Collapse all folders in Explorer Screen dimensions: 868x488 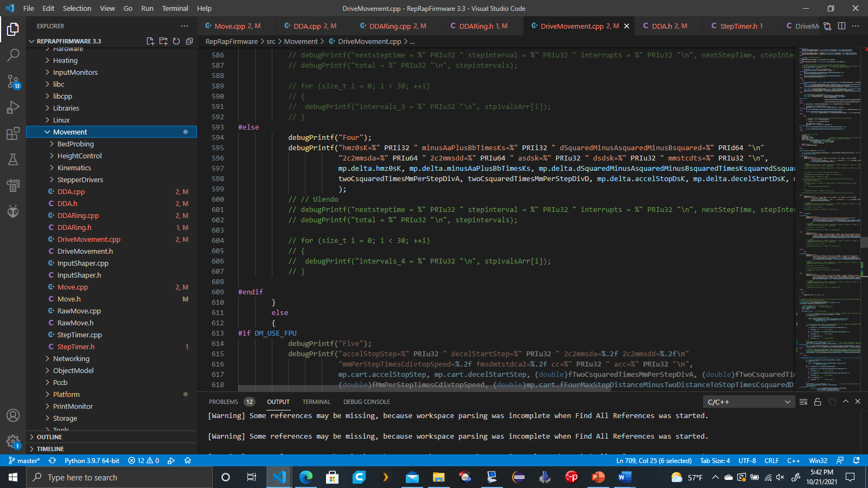tap(189, 41)
